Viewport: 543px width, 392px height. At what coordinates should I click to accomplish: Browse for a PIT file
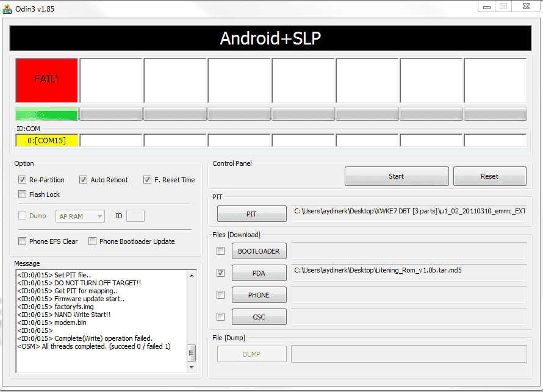252,214
